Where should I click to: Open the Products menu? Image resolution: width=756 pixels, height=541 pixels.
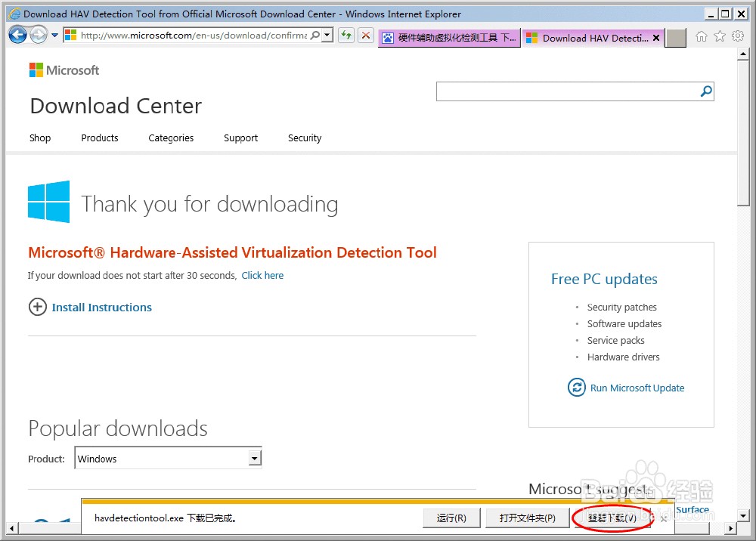[100, 138]
